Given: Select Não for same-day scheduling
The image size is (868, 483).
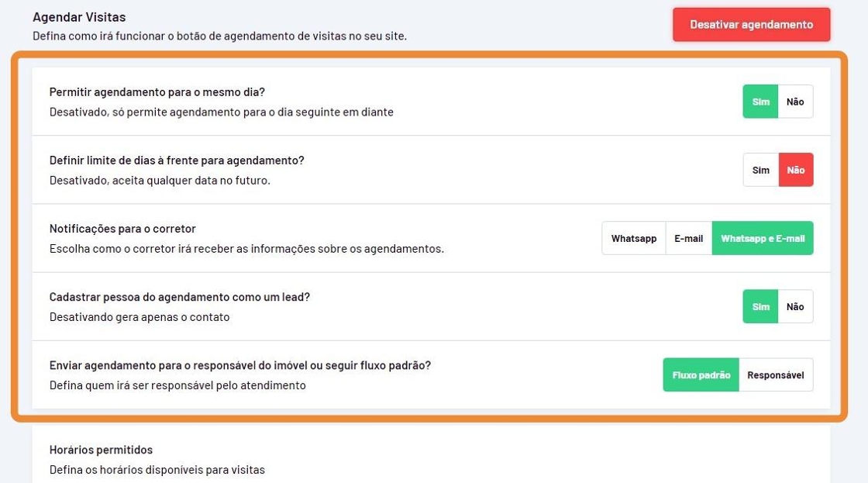Looking at the screenshot, I should coord(795,102).
